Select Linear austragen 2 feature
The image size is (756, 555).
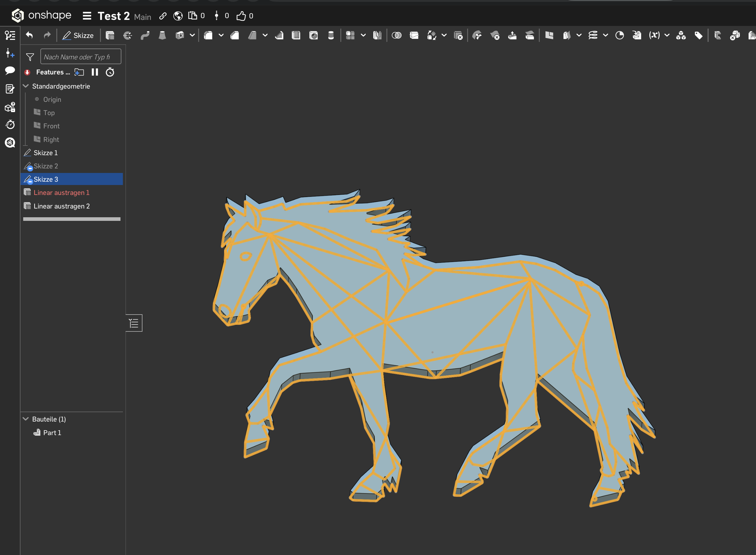61,206
